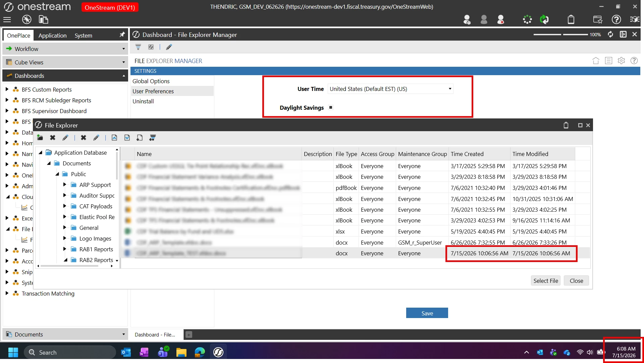This screenshot has height=363, width=644.
Task: Click the user-with-gear icon in the header
Action: 467,20
